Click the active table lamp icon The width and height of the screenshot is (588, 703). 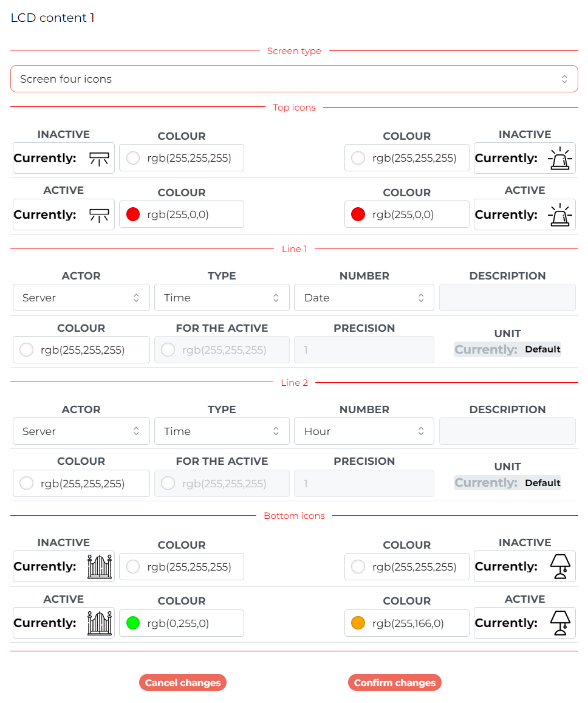point(560,623)
